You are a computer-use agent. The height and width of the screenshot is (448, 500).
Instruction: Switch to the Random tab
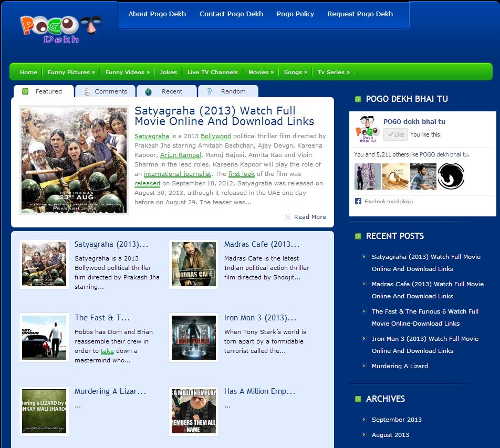[x=228, y=91]
